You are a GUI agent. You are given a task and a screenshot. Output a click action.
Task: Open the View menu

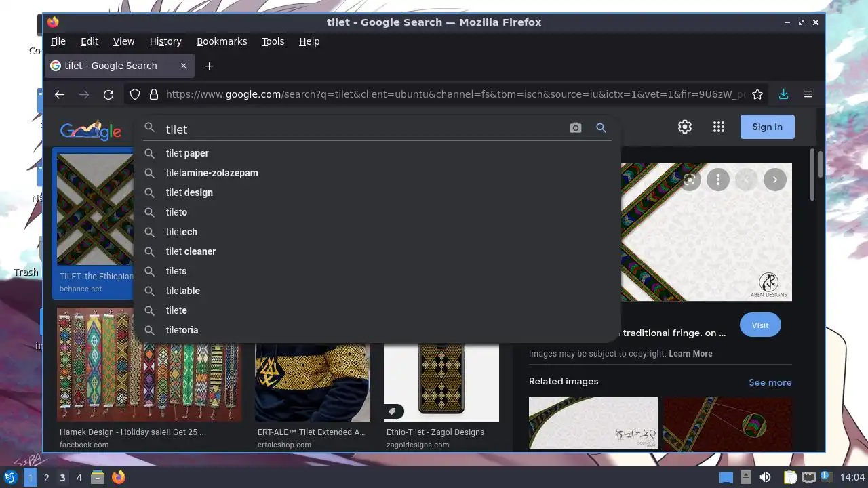click(123, 41)
